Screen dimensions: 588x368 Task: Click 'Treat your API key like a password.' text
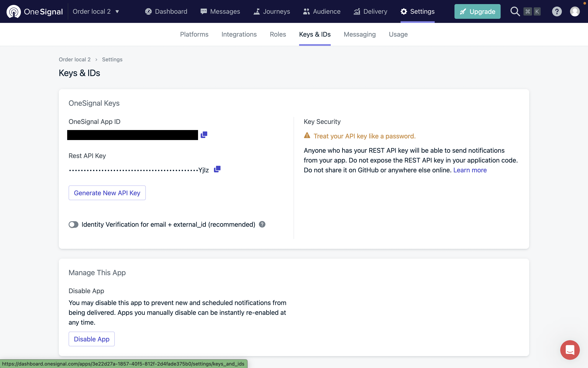click(x=364, y=136)
